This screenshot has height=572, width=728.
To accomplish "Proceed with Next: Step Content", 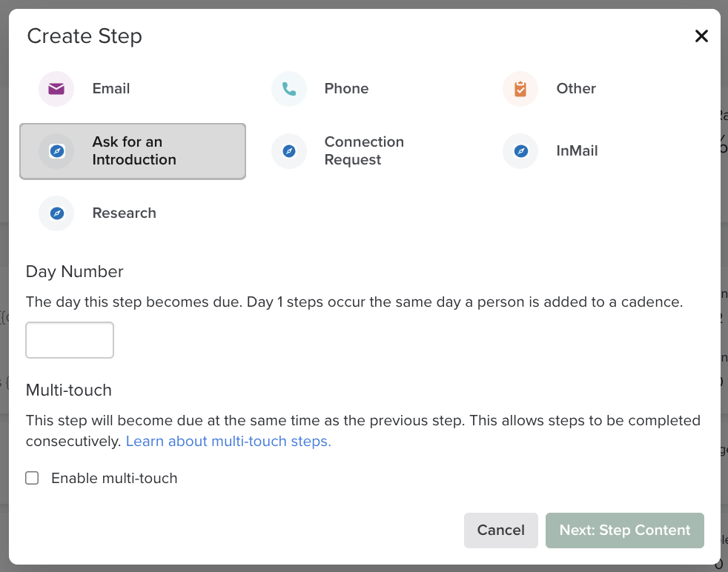I will click(624, 530).
